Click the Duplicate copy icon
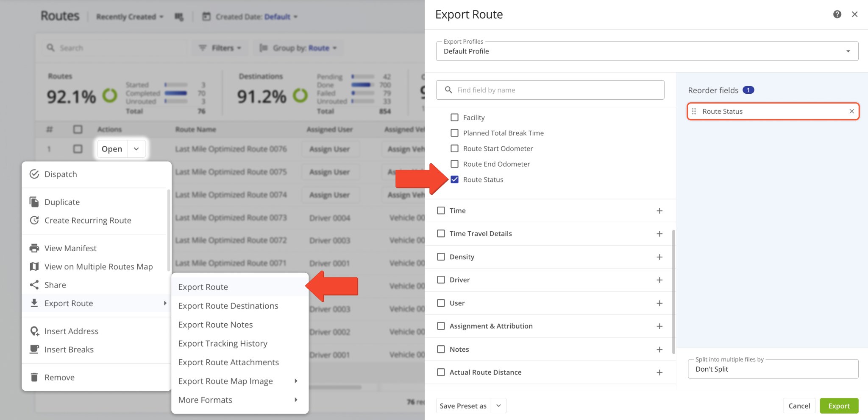Viewport: 868px width, 420px height. tap(34, 202)
